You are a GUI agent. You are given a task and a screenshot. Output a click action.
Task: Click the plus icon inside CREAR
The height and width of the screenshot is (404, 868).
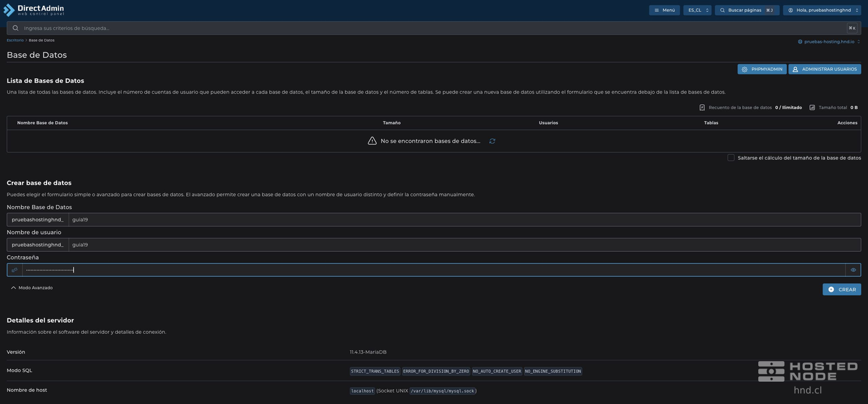pyautogui.click(x=831, y=289)
